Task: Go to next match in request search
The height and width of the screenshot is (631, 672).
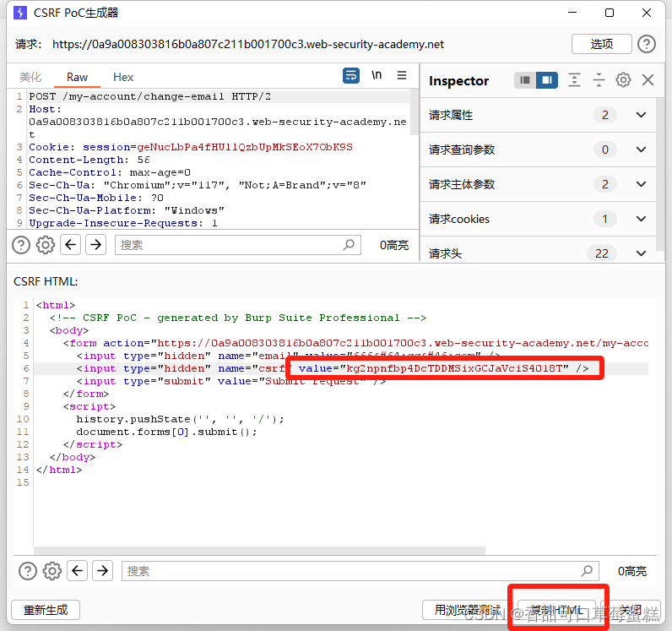Action: (96, 245)
